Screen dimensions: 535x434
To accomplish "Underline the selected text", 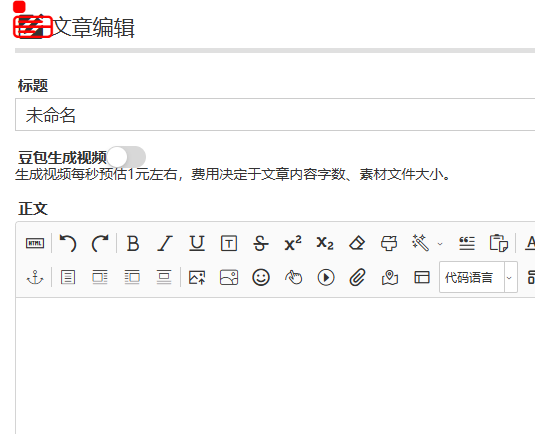I will click(197, 243).
